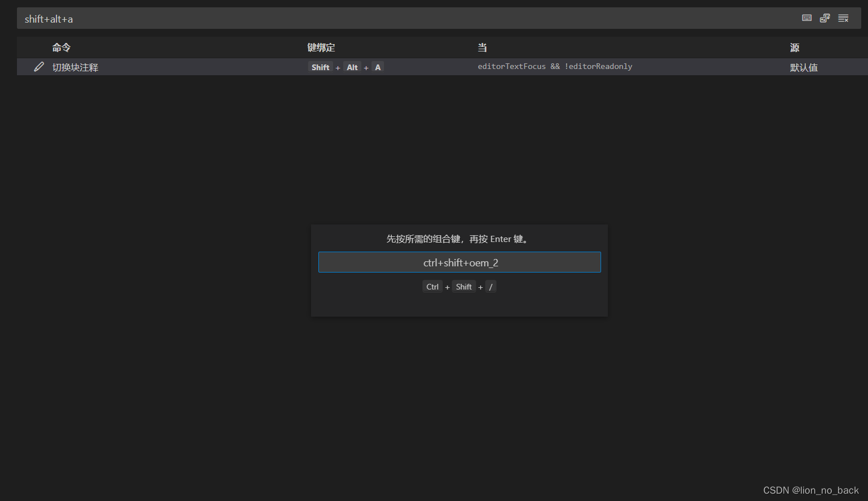
Task: Click the Record Keys keyboard icon
Action: pos(807,18)
